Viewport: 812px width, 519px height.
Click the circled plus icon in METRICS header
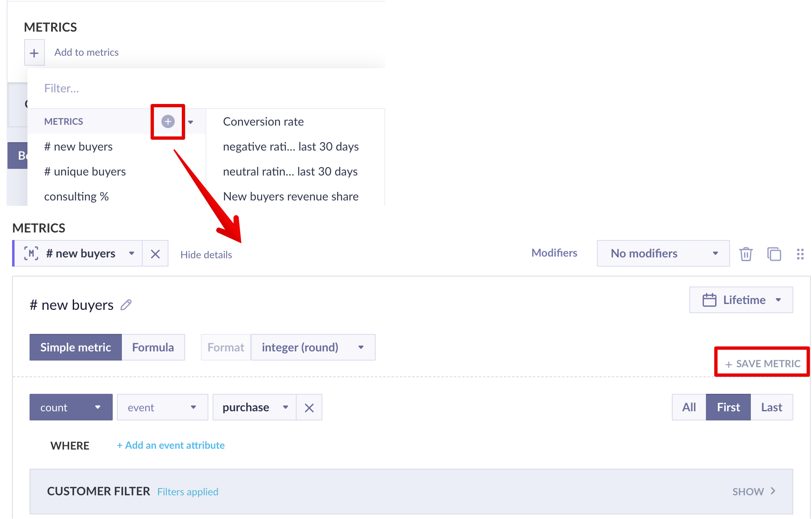pyautogui.click(x=168, y=121)
